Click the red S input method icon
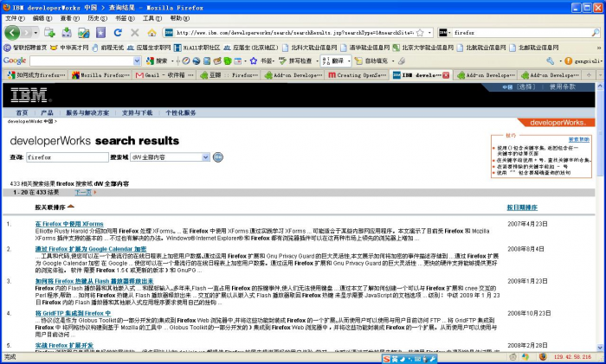606x364 pixels. [x=386, y=359]
